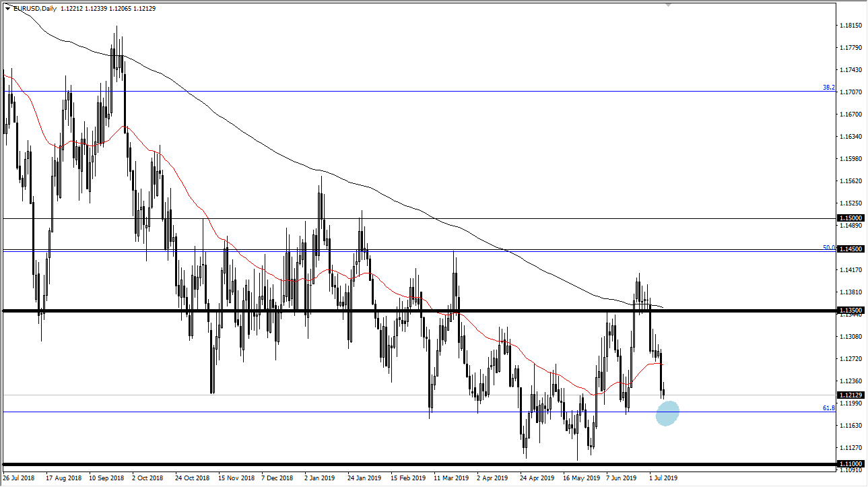This screenshot has width=868, height=487.
Task: Click the 1.12129 current price tag
Action: click(850, 395)
